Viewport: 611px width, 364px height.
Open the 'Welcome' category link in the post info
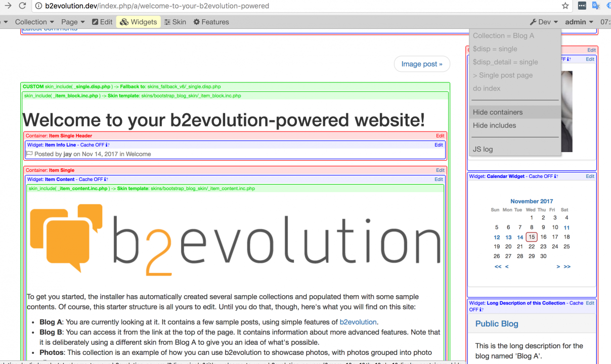point(138,154)
